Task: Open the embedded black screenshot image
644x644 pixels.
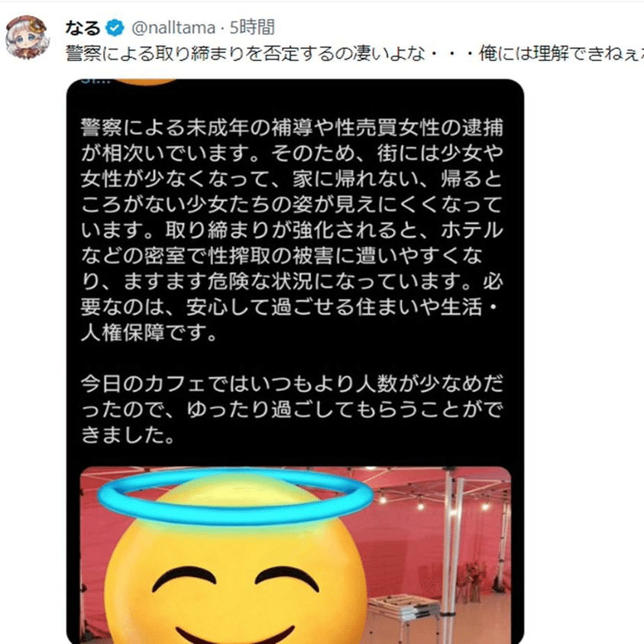Action: (295, 361)
